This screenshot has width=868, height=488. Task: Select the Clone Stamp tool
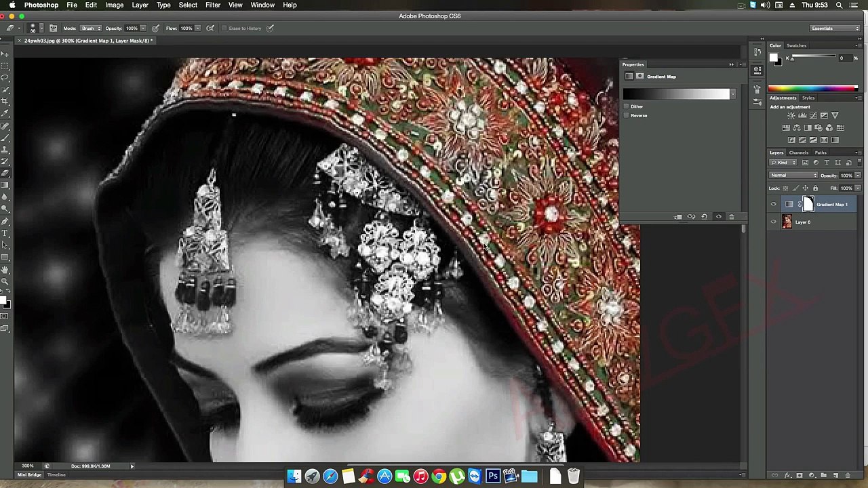(6, 148)
